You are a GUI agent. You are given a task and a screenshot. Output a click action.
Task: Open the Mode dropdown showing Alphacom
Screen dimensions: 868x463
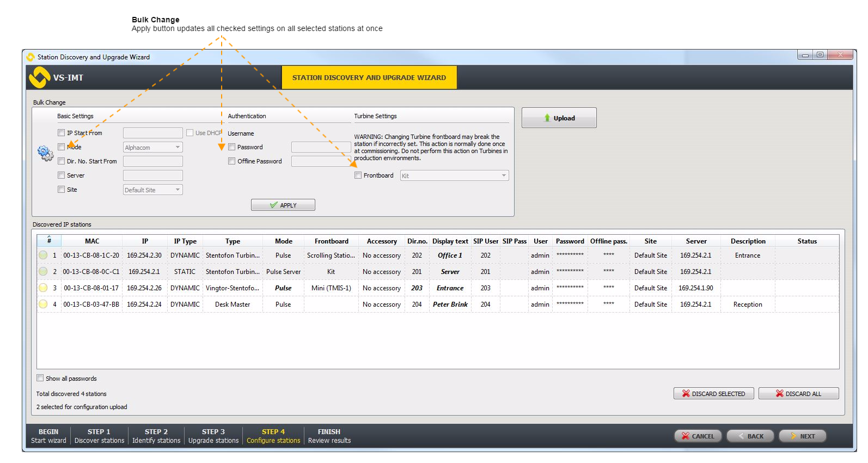(152, 148)
